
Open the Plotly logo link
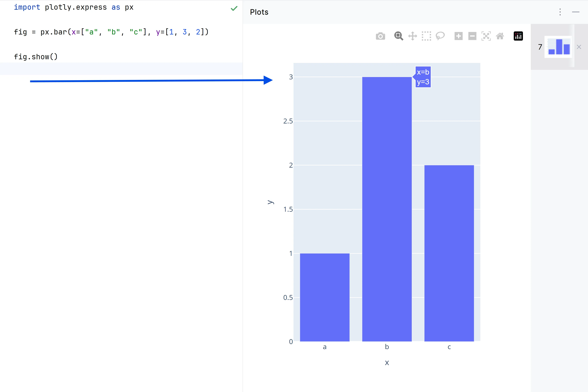pyautogui.click(x=518, y=36)
